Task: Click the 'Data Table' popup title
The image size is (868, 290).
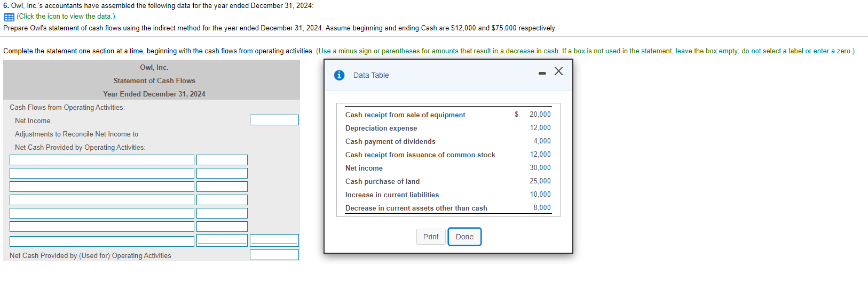Action: click(371, 75)
